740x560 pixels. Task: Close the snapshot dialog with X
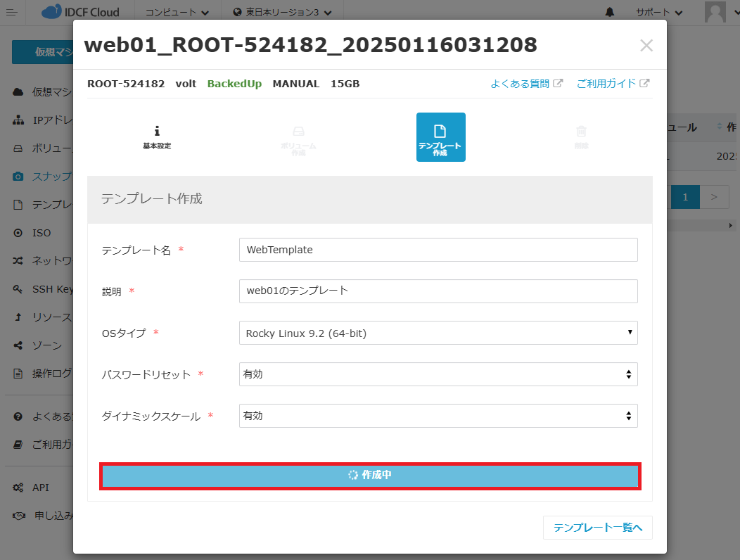646,46
